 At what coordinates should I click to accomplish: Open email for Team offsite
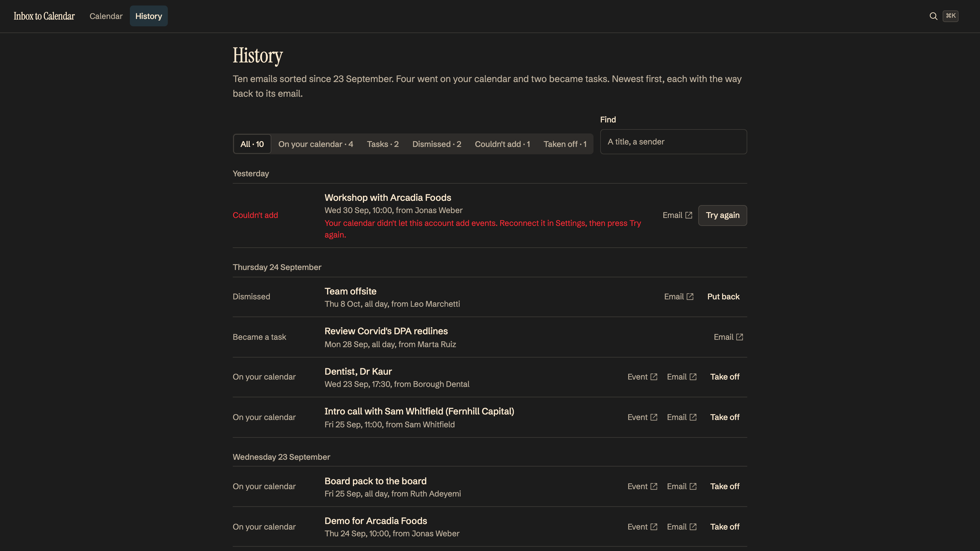pyautogui.click(x=679, y=297)
